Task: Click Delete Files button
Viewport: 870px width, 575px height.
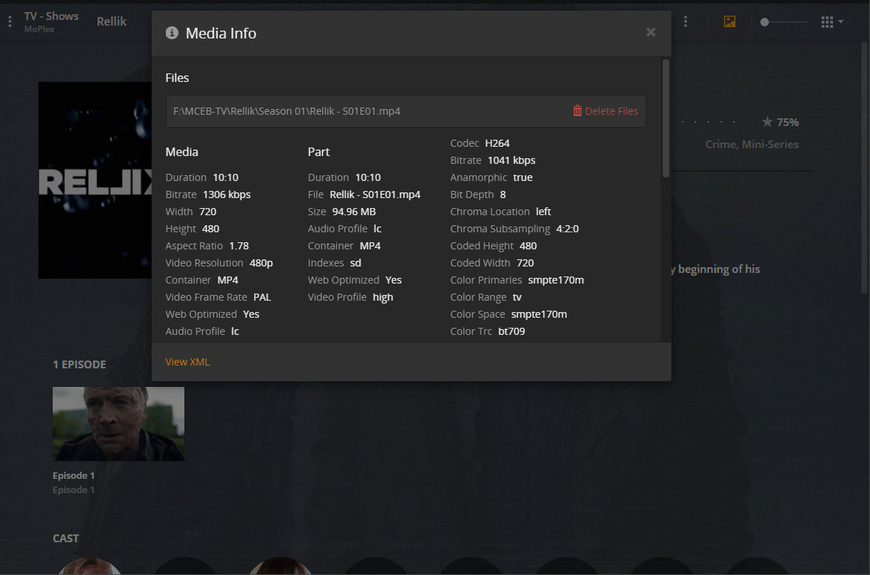Action: click(605, 111)
